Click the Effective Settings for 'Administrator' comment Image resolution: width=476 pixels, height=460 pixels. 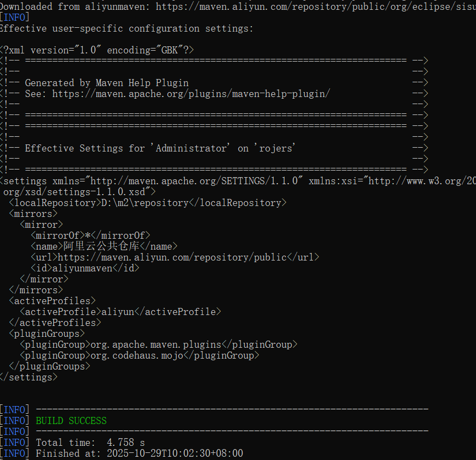coord(160,148)
